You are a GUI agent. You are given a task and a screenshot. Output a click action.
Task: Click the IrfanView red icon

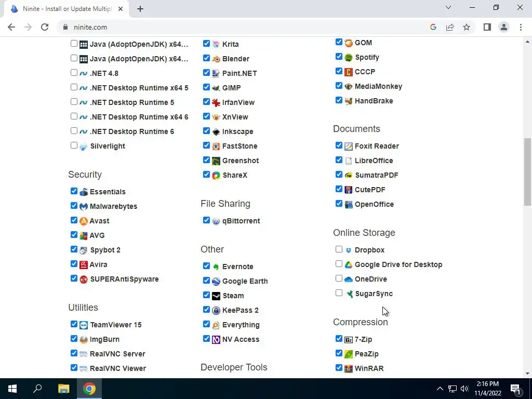(x=216, y=102)
